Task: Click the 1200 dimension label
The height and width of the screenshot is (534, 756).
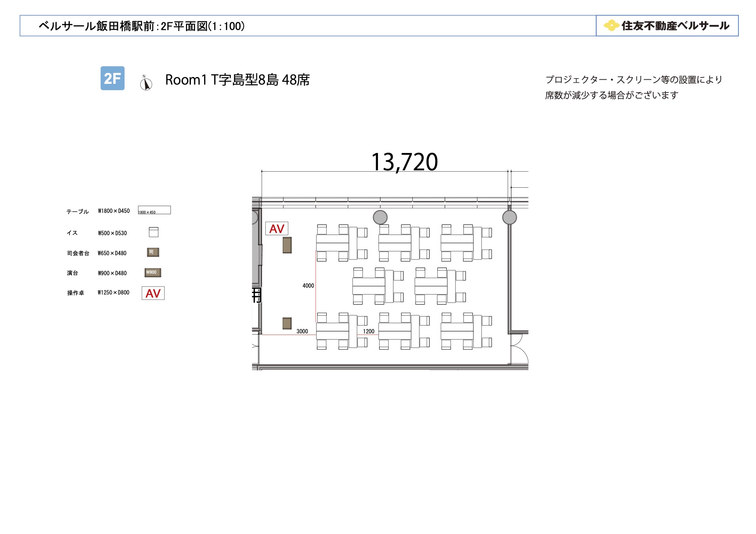Action: pos(369,331)
